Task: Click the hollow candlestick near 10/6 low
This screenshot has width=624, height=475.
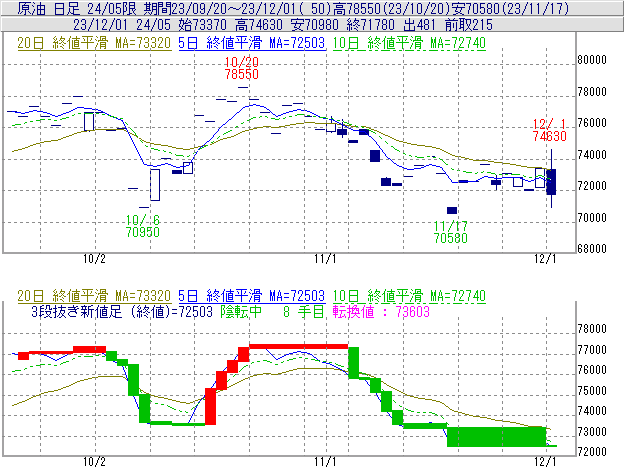Action: pos(155,185)
